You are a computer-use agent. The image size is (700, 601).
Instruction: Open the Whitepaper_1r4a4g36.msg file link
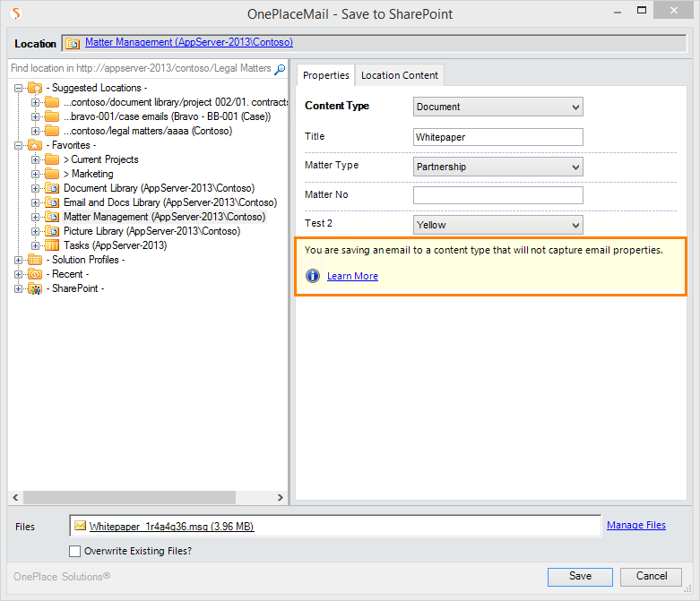tap(171, 527)
